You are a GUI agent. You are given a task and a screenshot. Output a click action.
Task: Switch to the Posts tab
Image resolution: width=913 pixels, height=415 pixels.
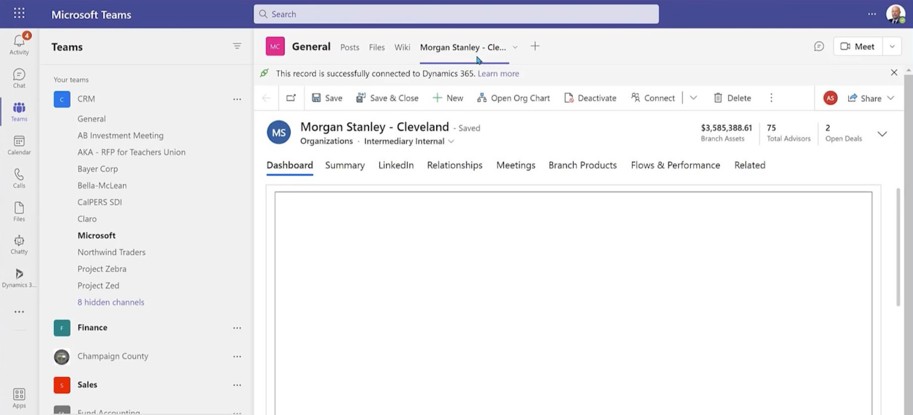pos(349,47)
